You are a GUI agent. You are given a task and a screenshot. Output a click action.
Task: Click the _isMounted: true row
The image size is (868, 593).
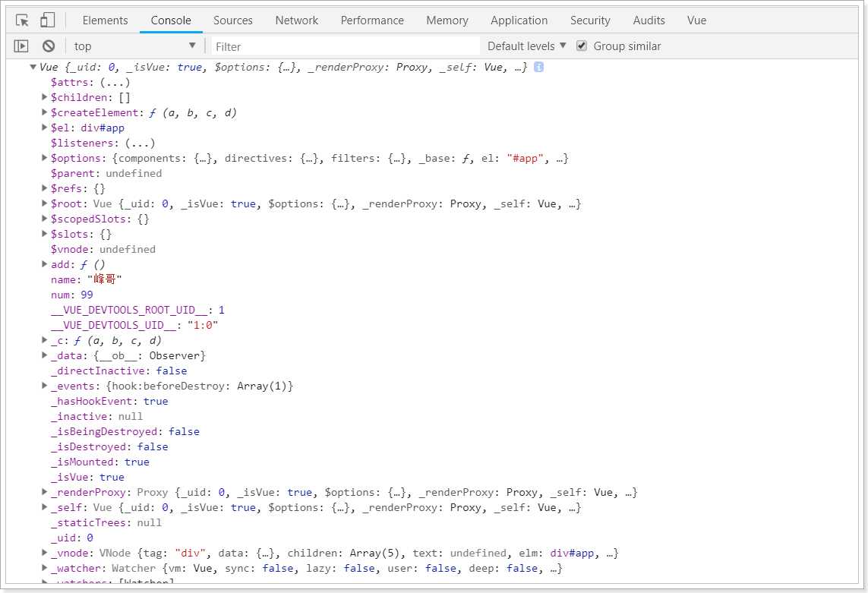[100, 462]
